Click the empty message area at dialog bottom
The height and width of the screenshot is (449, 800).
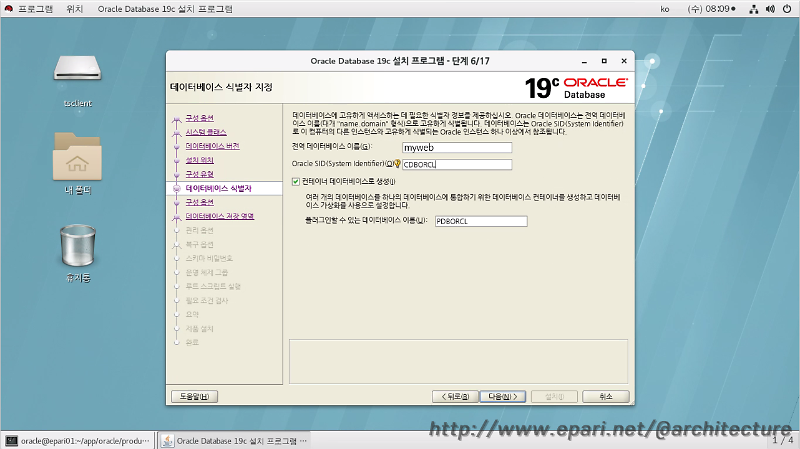[x=458, y=361]
